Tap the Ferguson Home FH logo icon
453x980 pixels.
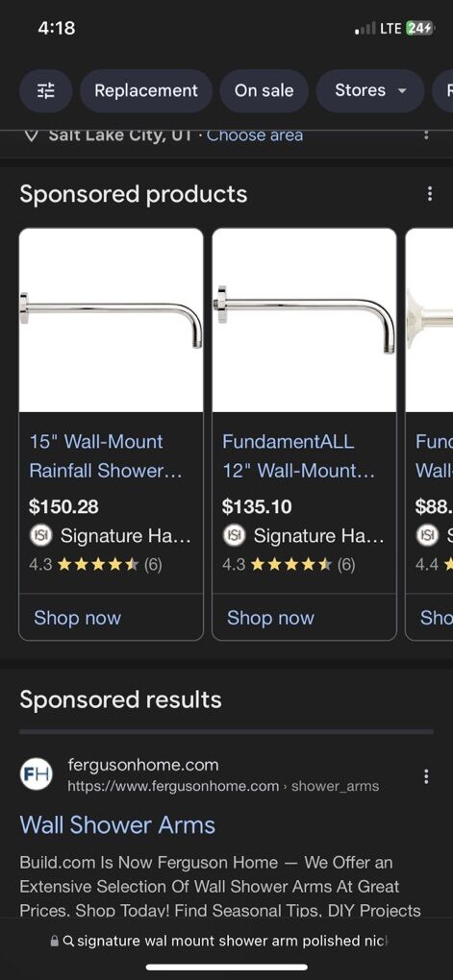coord(37,775)
